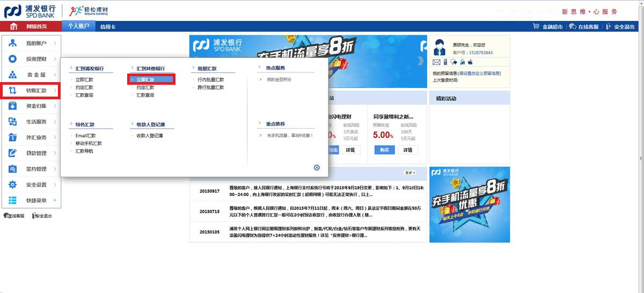This screenshot has width=644, height=293.
Task: Click the speech bubbles icon in user panel
Action: [453, 62]
